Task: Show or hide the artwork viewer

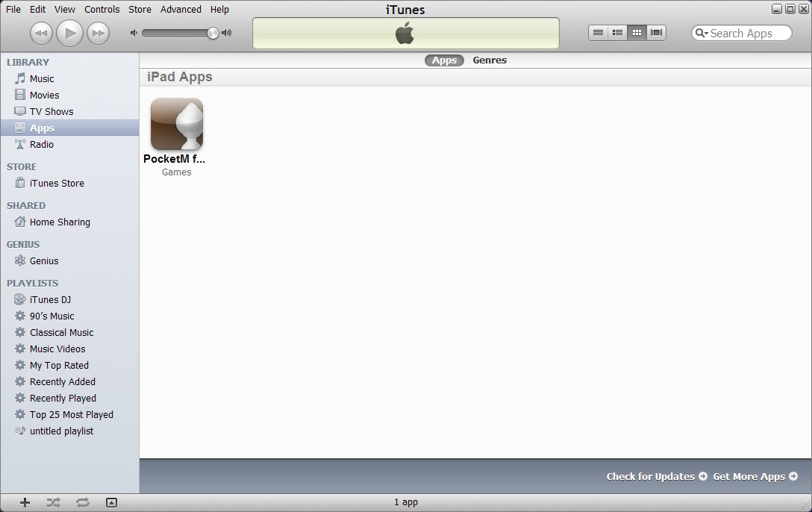Action: coord(111,502)
